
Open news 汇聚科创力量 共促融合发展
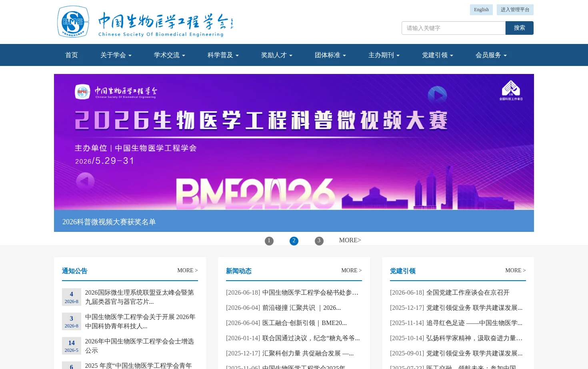click(x=308, y=353)
